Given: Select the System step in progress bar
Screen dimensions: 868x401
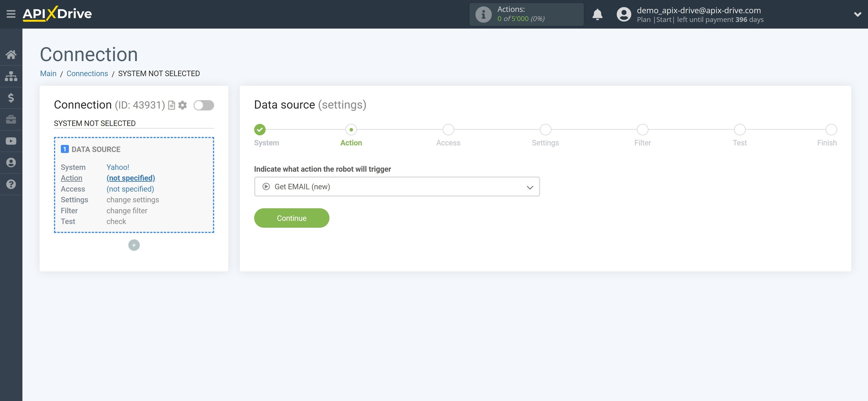Looking at the screenshot, I should 260,130.
